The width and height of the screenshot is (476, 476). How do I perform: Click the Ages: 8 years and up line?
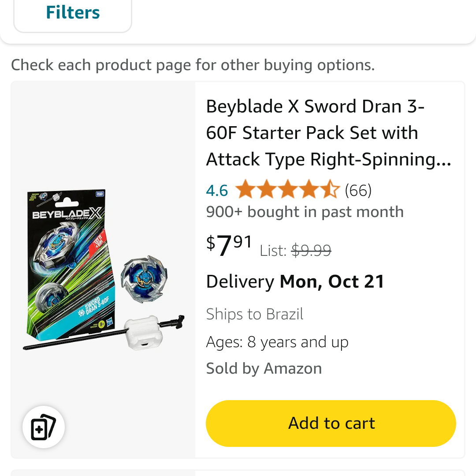pyautogui.click(x=277, y=342)
